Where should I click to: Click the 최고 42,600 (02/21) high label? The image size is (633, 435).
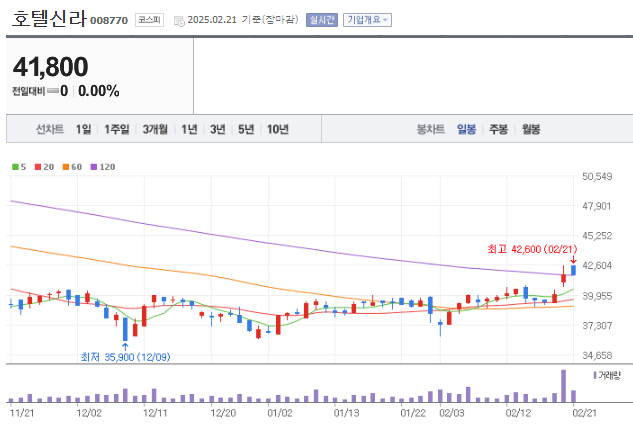pyautogui.click(x=532, y=249)
